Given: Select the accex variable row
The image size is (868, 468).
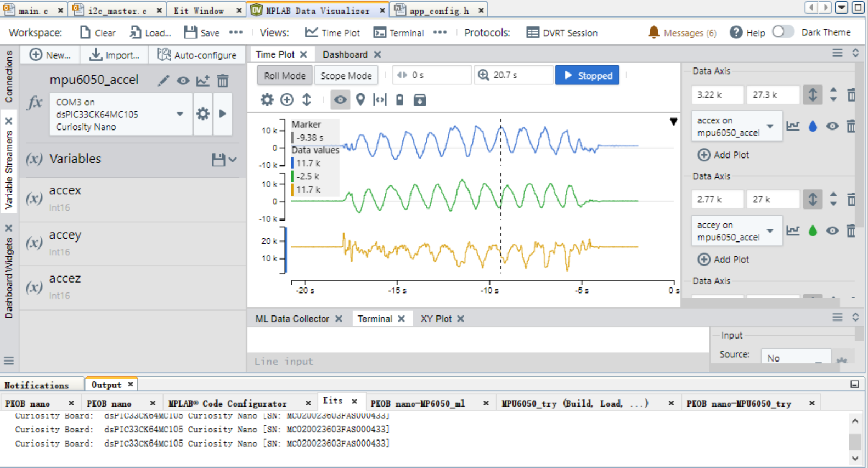Looking at the screenshot, I should coord(133,199).
